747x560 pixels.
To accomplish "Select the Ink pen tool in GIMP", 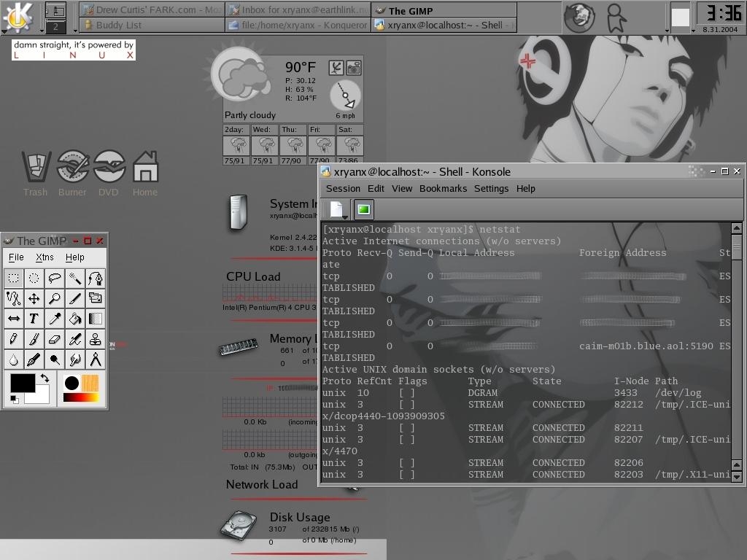I will click(x=34, y=359).
